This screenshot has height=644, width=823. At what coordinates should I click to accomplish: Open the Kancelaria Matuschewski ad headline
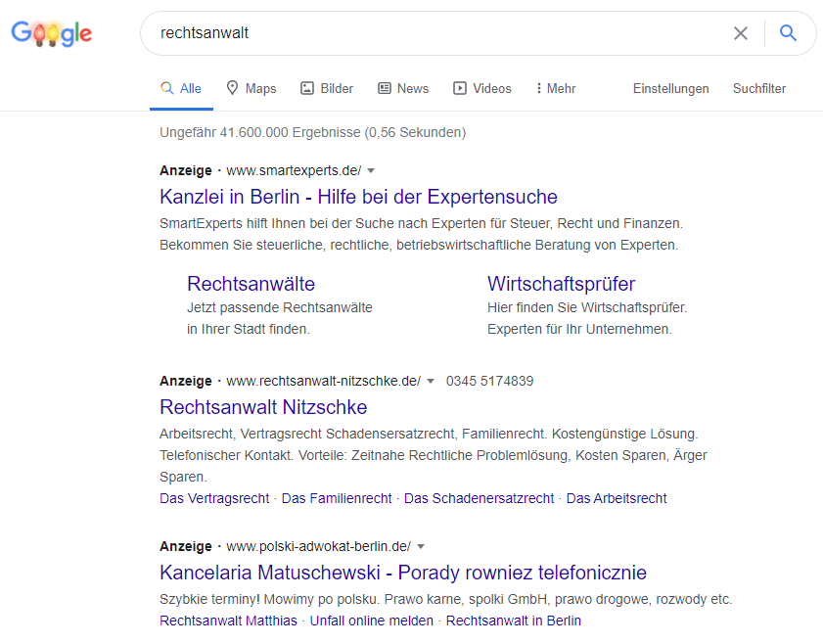(403, 573)
